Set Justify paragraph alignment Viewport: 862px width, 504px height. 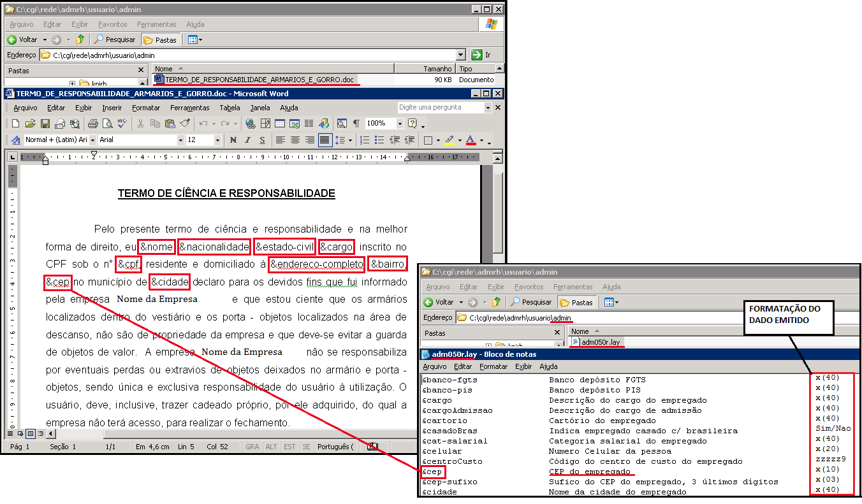pyautogui.click(x=325, y=140)
